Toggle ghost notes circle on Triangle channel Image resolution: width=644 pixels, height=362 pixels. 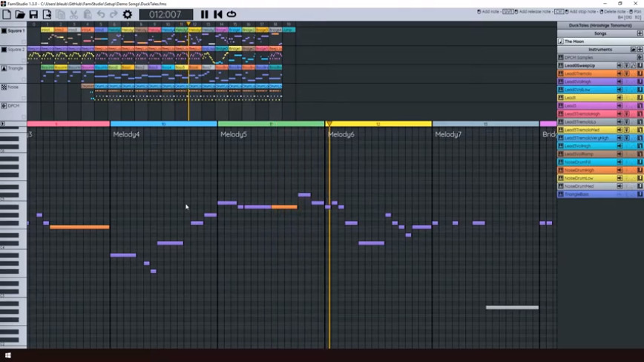pos(24,79)
